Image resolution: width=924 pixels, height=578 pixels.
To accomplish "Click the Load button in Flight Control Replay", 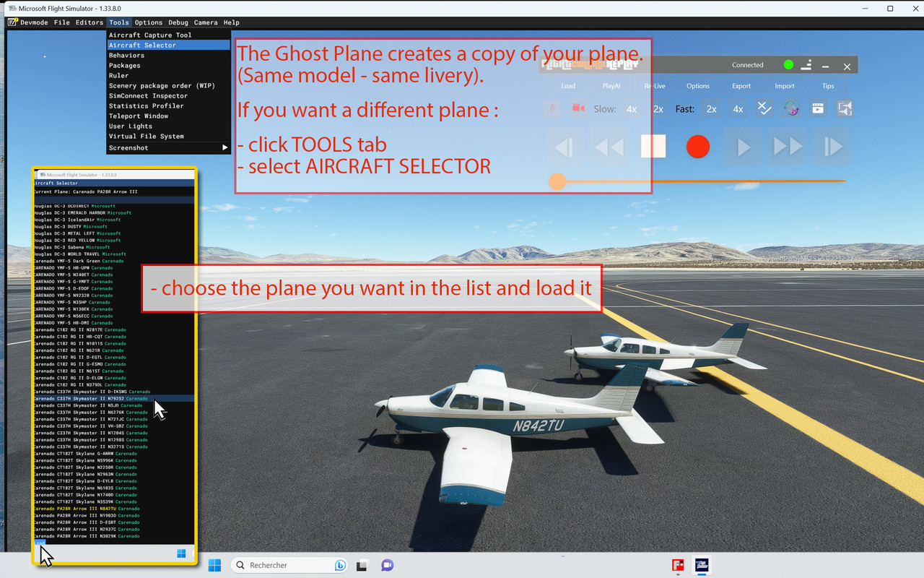I will [x=568, y=86].
